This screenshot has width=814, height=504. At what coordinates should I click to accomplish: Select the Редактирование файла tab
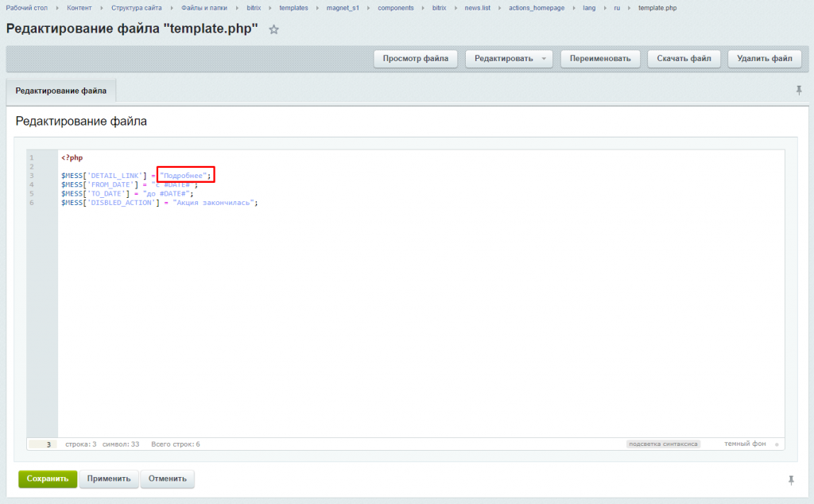60,91
